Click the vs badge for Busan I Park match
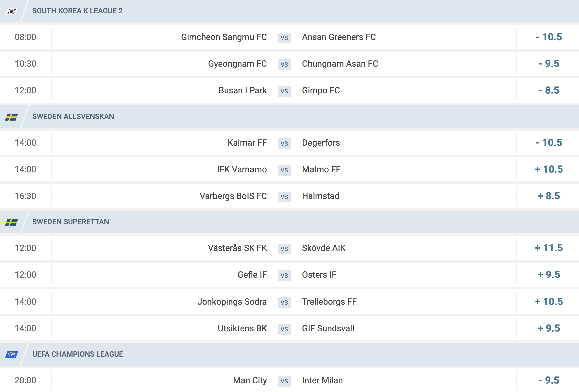The height and width of the screenshot is (392, 579). (284, 91)
